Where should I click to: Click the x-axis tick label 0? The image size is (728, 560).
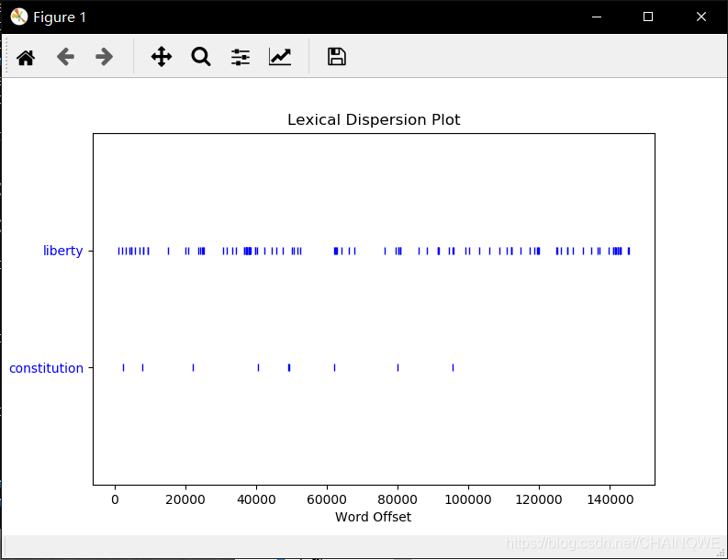coord(115,499)
